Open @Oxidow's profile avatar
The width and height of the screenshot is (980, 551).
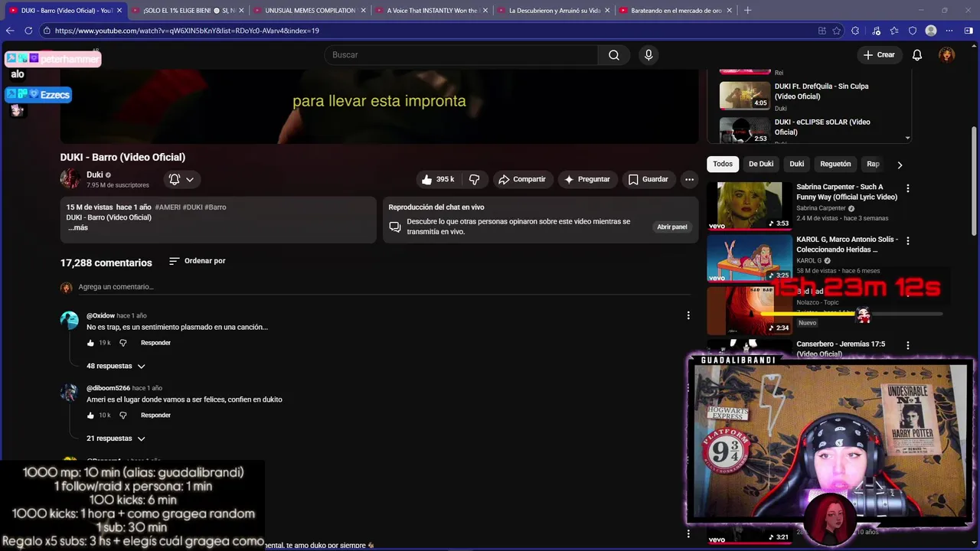[70, 320]
